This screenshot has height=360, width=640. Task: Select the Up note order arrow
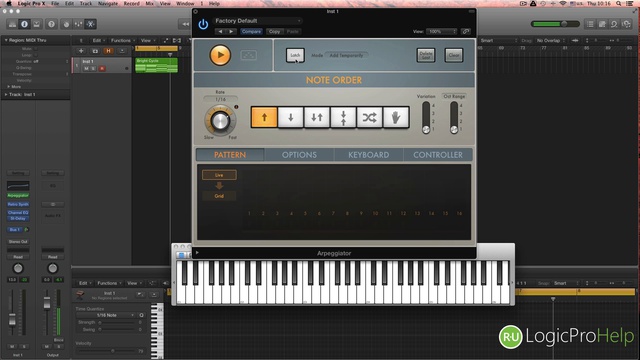(264, 118)
